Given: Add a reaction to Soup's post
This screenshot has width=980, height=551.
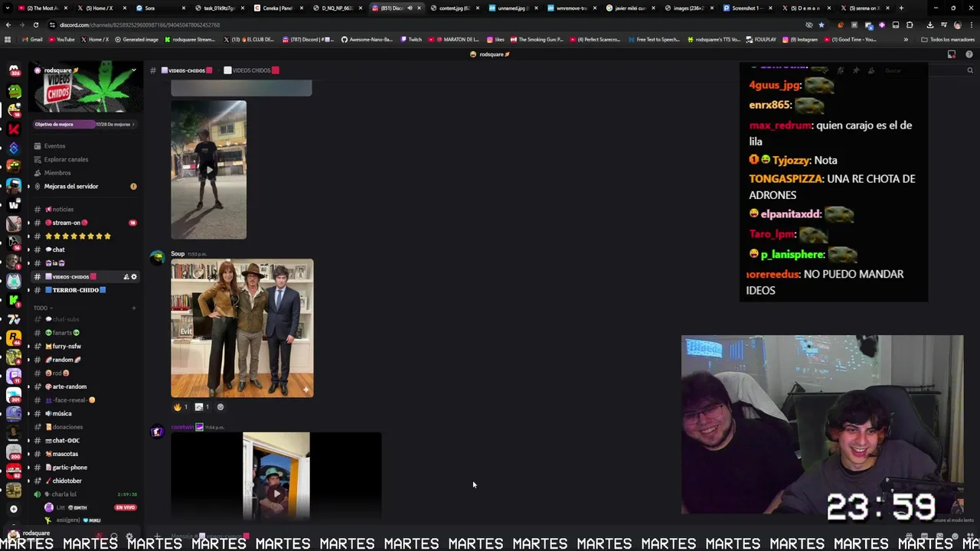Looking at the screenshot, I should (220, 407).
